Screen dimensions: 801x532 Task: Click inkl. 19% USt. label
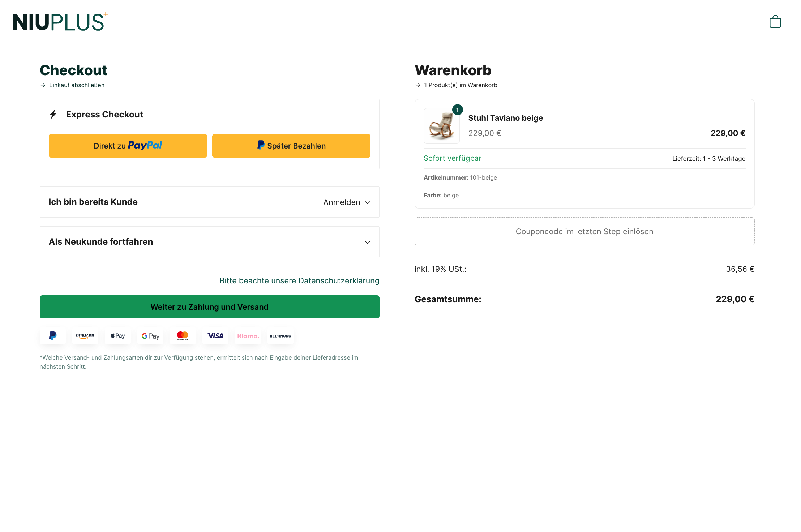tap(440, 269)
